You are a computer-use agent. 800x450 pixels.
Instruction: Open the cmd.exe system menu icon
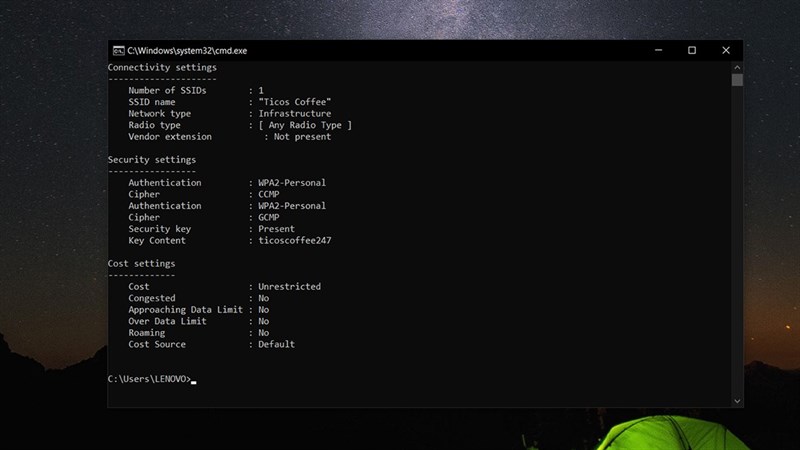tap(118, 51)
